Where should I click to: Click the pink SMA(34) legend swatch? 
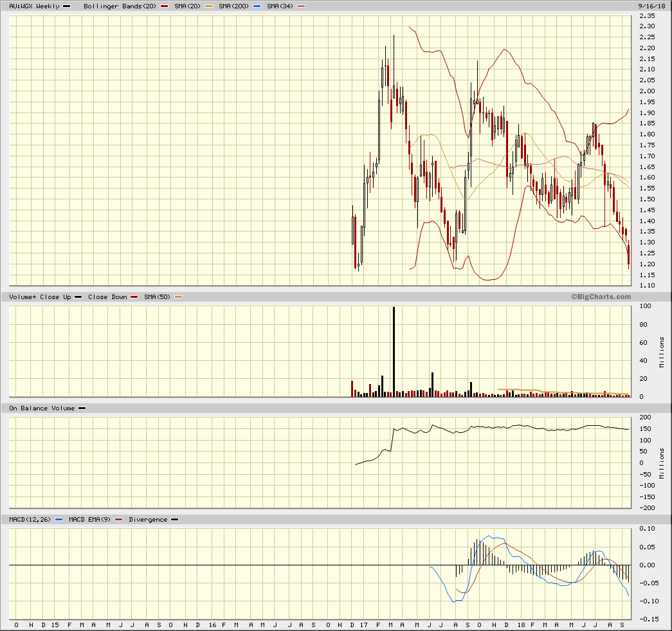click(302, 6)
